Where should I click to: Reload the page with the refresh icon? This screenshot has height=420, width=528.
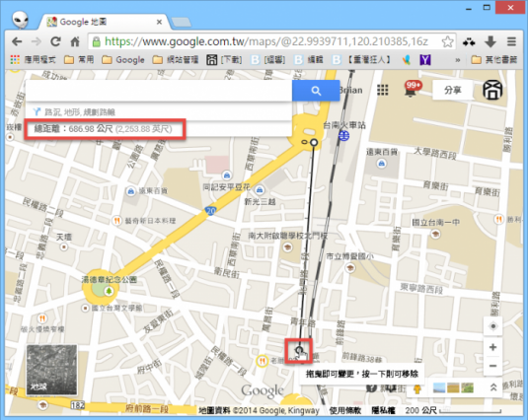pyautogui.click(x=55, y=41)
